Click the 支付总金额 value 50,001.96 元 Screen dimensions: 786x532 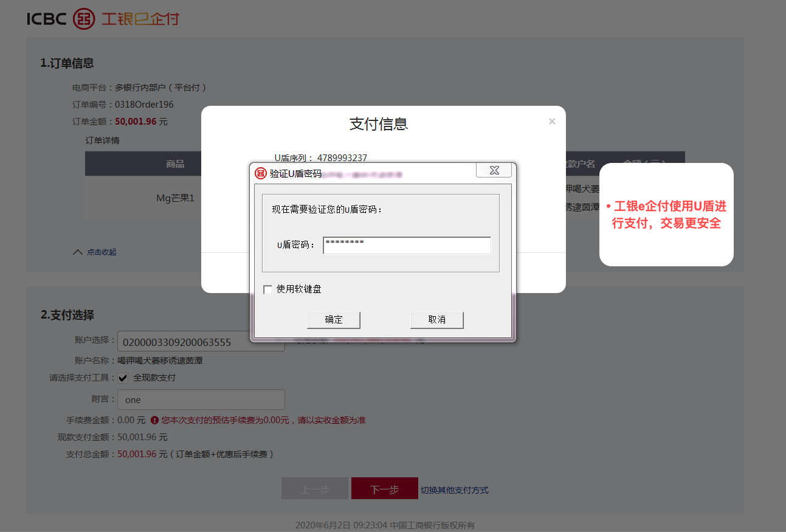click(x=142, y=454)
